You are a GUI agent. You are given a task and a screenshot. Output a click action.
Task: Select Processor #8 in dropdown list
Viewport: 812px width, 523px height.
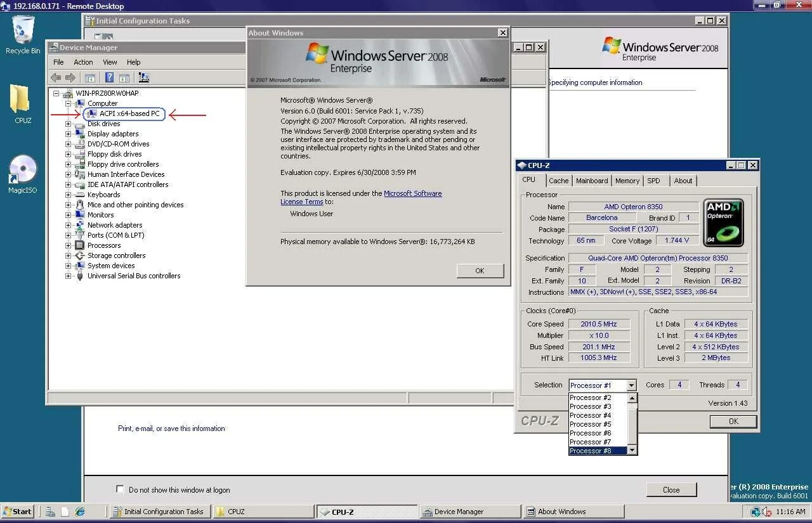tap(598, 451)
